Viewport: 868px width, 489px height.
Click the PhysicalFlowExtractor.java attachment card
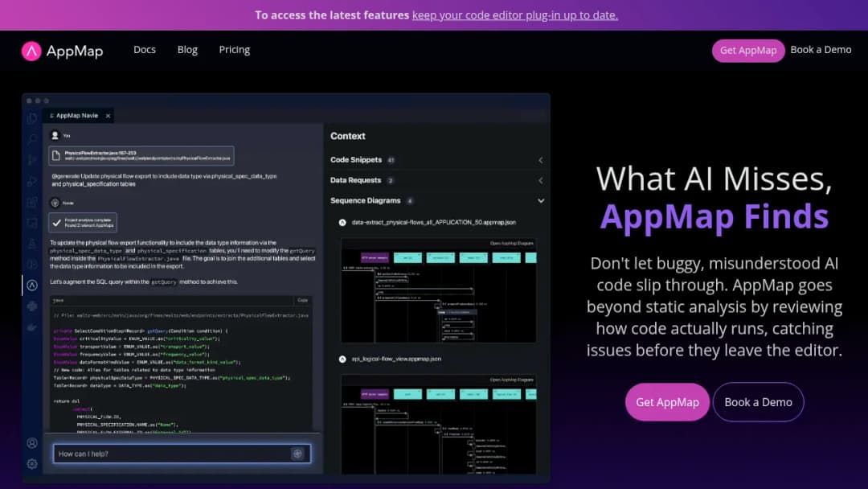click(141, 155)
